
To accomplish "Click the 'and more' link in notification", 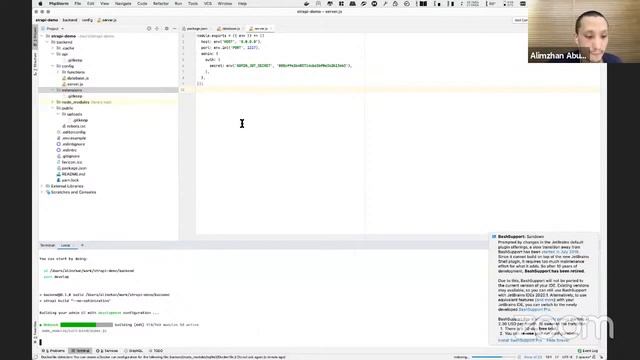I will [544, 300].
